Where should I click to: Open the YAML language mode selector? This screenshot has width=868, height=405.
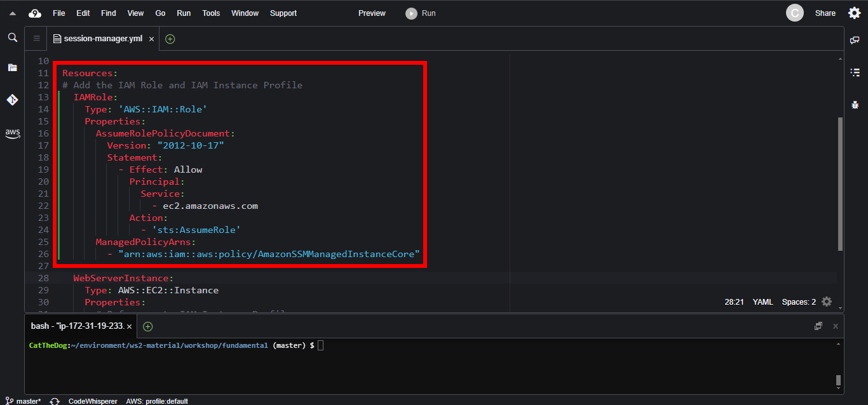click(763, 302)
